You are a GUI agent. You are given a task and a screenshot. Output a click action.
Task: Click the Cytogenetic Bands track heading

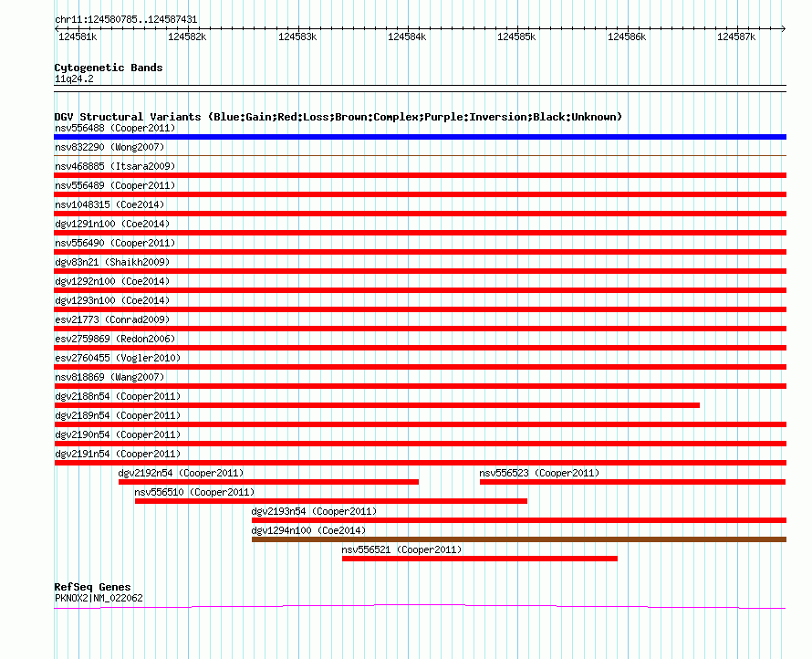pyautogui.click(x=109, y=68)
